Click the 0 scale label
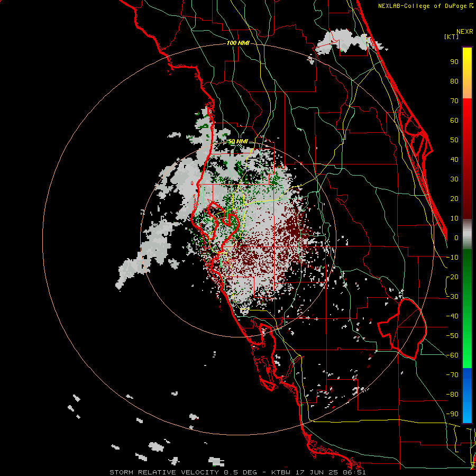Viewport: 476px width, 476px height. tap(456, 238)
